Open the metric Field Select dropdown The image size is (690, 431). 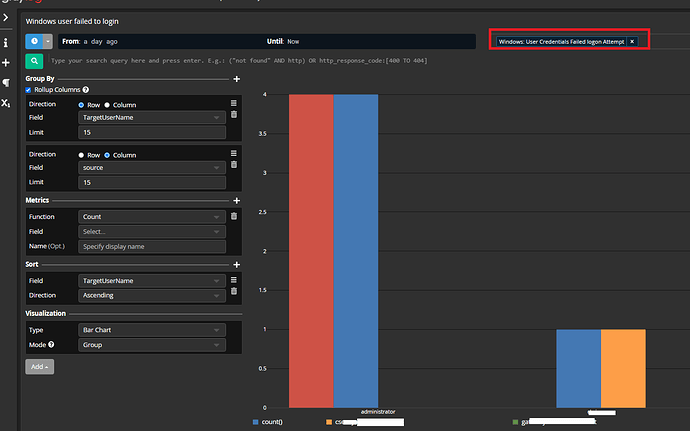(152, 232)
